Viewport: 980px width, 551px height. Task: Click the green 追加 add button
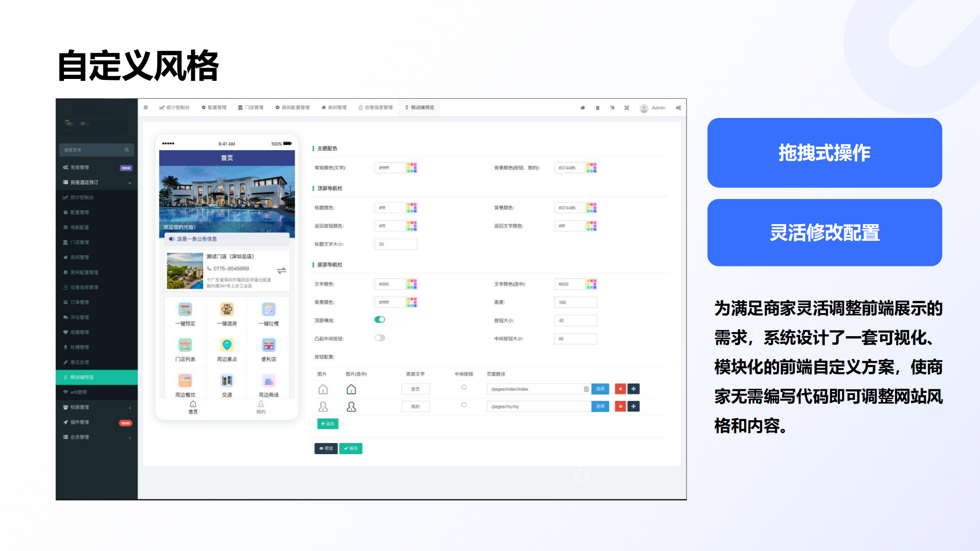[x=328, y=424]
